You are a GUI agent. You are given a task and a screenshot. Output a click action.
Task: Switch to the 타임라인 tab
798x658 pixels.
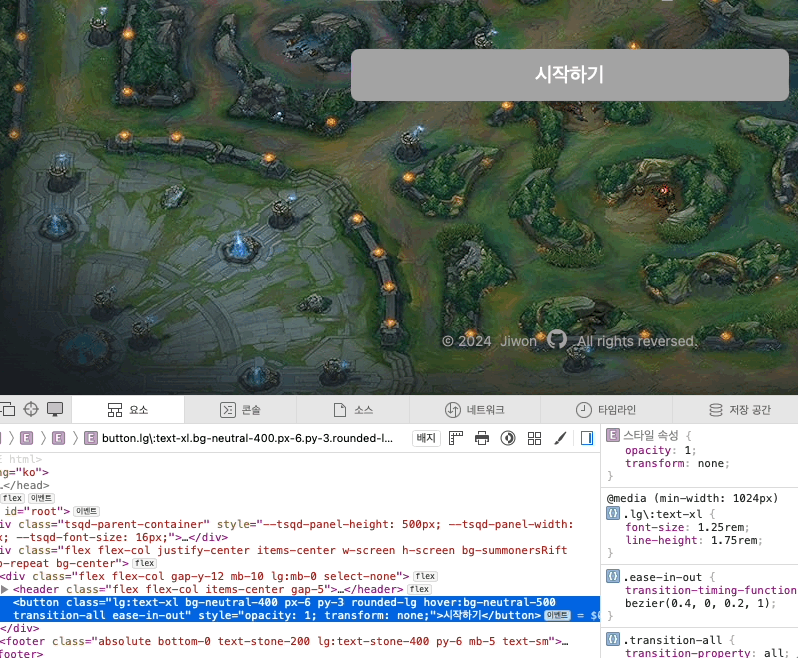point(606,410)
